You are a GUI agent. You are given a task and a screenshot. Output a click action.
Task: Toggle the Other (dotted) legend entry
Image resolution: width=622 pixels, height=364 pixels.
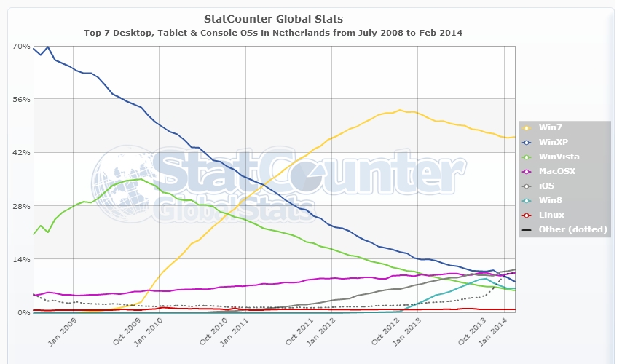point(573,229)
